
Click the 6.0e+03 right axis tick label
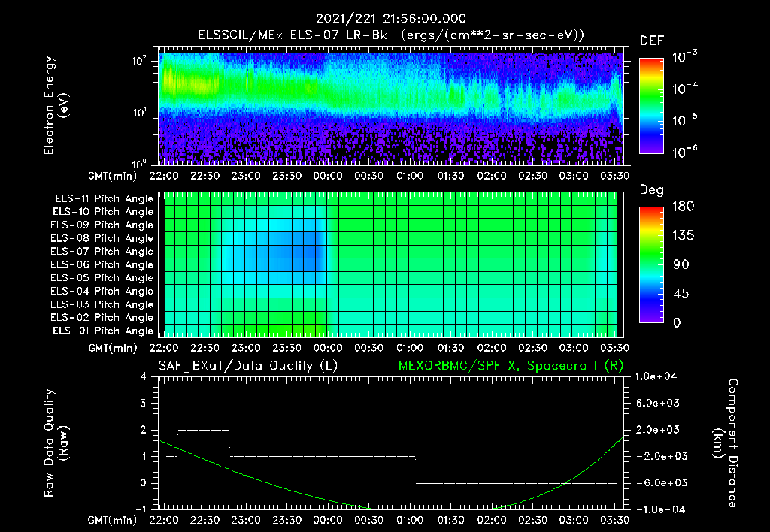tap(658, 403)
